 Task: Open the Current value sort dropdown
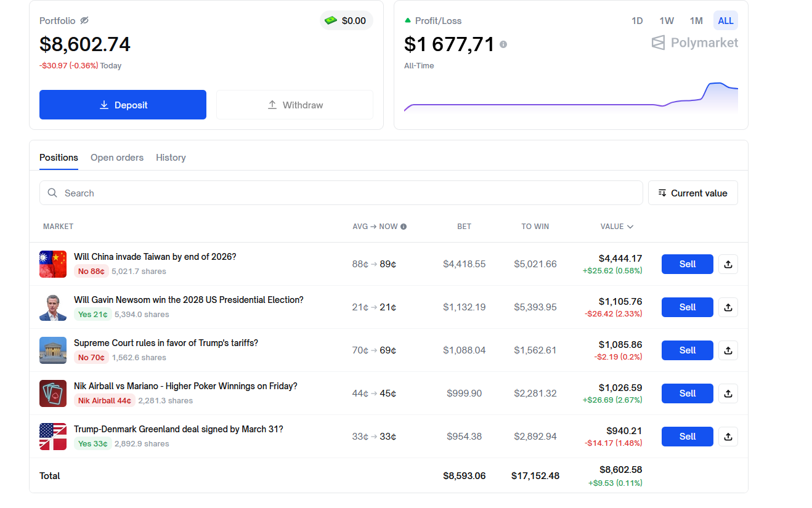click(692, 193)
